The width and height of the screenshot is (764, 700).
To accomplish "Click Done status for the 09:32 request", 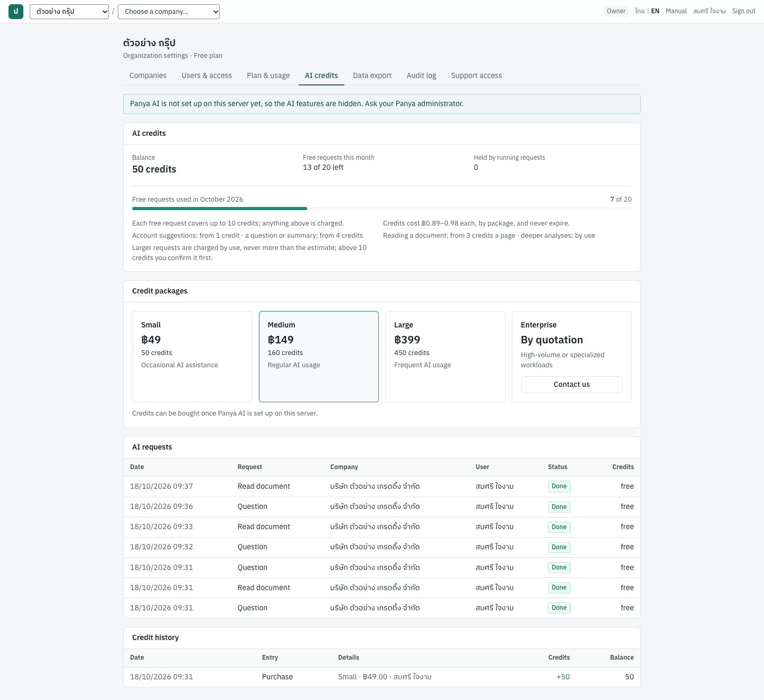I will click(559, 547).
